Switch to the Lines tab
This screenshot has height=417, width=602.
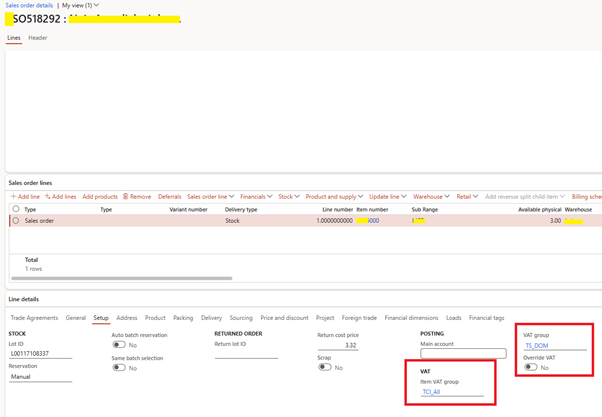[x=14, y=38]
